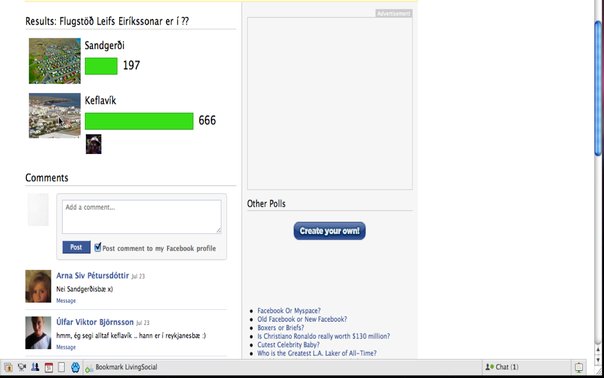604x378 pixels.
Task: Open the notifications icon beside Chat
Action: click(579, 367)
